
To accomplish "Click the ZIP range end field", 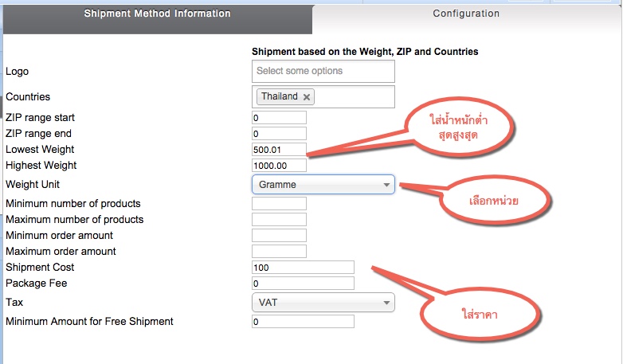I will click(279, 134).
